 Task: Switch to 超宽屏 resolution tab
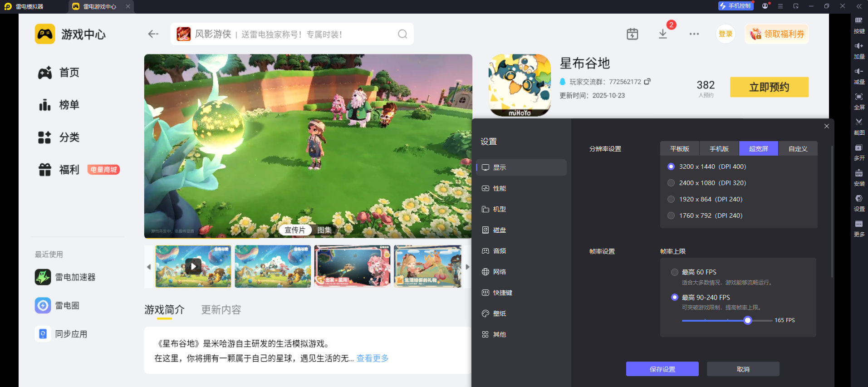pyautogui.click(x=759, y=149)
